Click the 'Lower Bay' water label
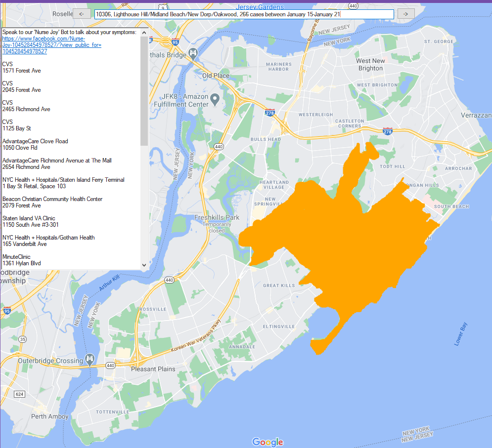The width and height of the screenshot is (492, 448). pyautogui.click(x=461, y=334)
